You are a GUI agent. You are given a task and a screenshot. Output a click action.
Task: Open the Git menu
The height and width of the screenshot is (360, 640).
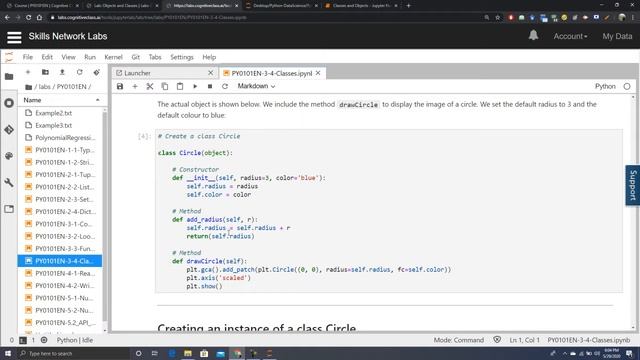tap(136, 57)
